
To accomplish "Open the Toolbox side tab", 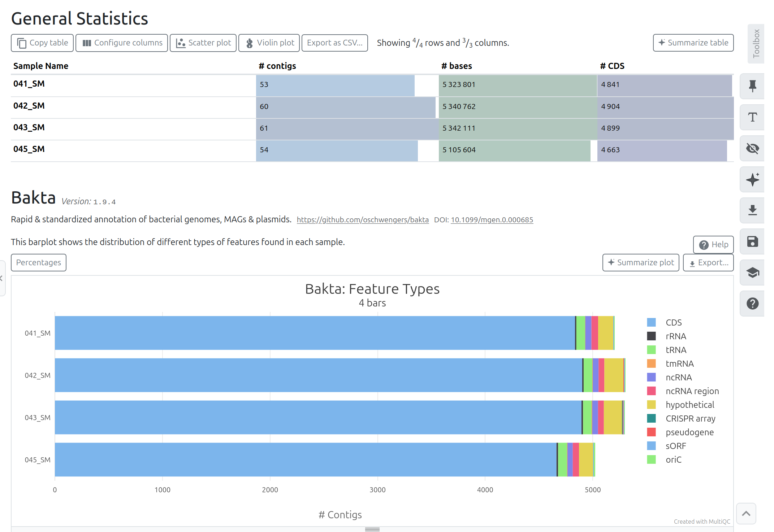I will tap(756, 44).
